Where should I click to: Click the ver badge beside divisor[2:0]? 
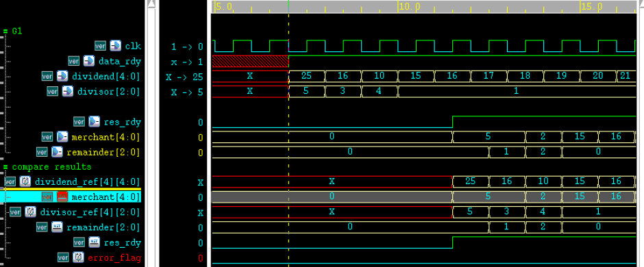(52, 92)
